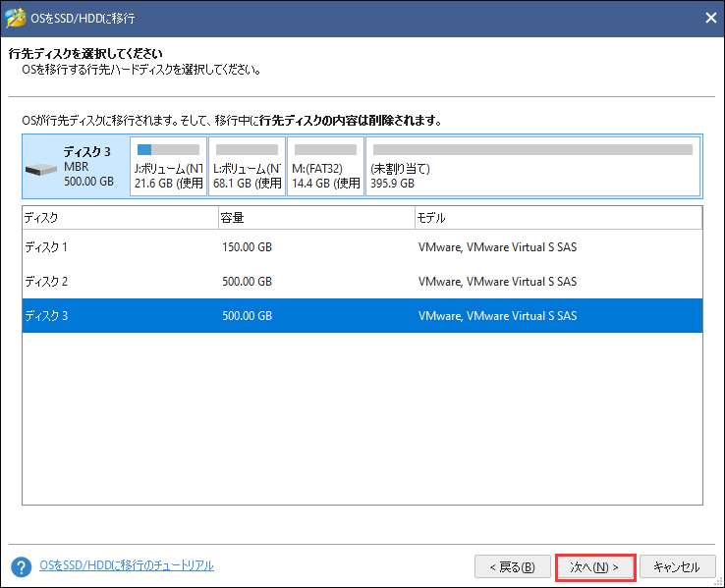The image size is (725, 588).
Task: Click ディスク 1's VMware Virtual S SAS model
Action: 497,247
